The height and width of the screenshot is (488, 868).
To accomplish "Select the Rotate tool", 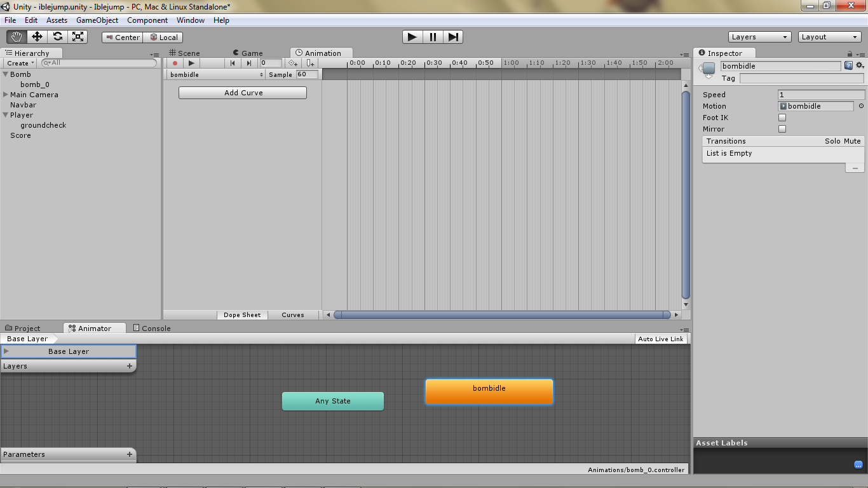I will point(57,37).
